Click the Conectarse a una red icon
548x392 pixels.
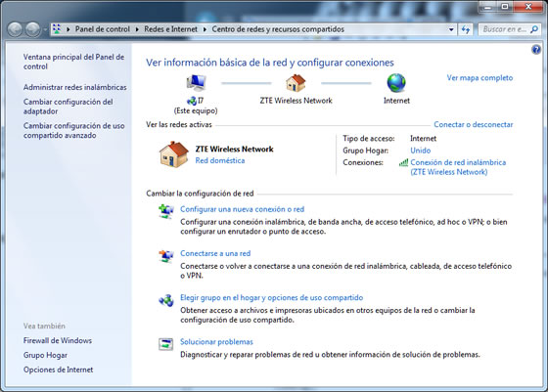pyautogui.click(x=166, y=255)
